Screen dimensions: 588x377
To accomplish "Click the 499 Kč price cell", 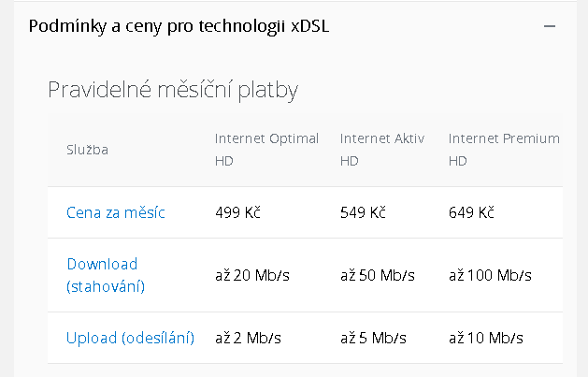I will (x=237, y=212).
